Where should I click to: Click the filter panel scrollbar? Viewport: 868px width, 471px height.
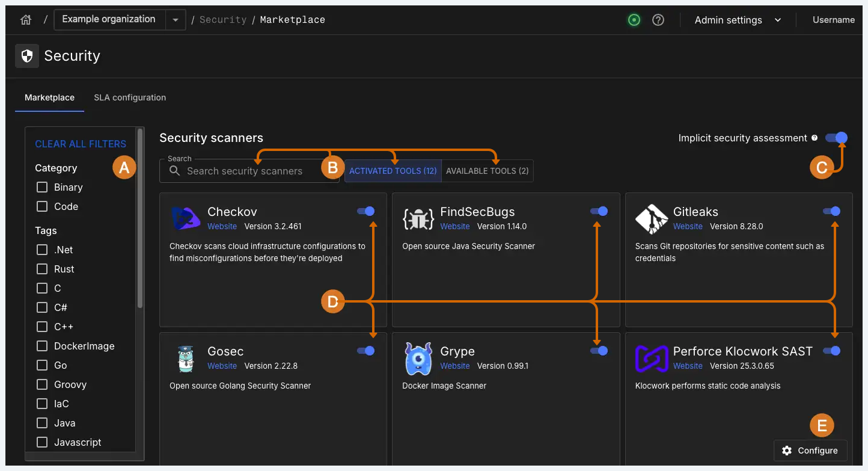[140, 217]
